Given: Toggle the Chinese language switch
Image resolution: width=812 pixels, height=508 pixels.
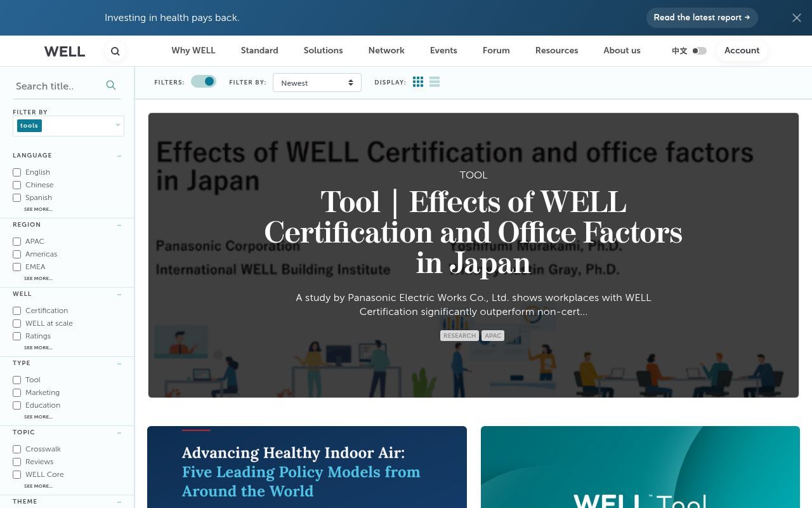Looking at the screenshot, I should tap(699, 51).
